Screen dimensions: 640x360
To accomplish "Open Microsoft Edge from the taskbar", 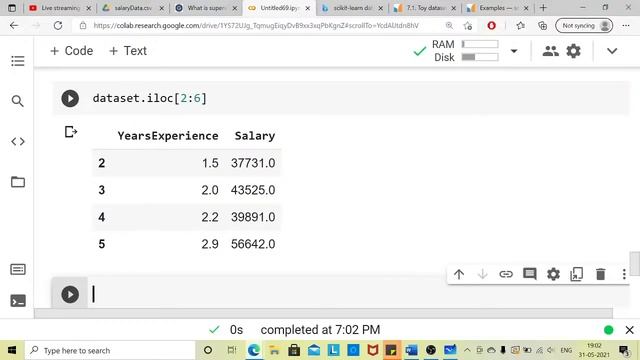I will tap(254, 350).
